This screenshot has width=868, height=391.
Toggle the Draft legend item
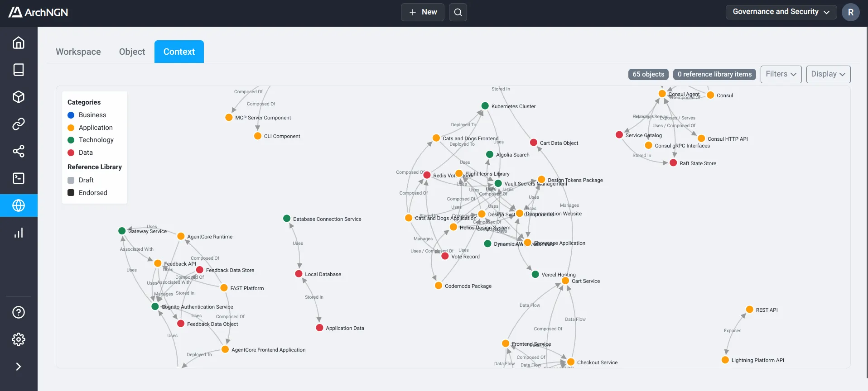81,180
